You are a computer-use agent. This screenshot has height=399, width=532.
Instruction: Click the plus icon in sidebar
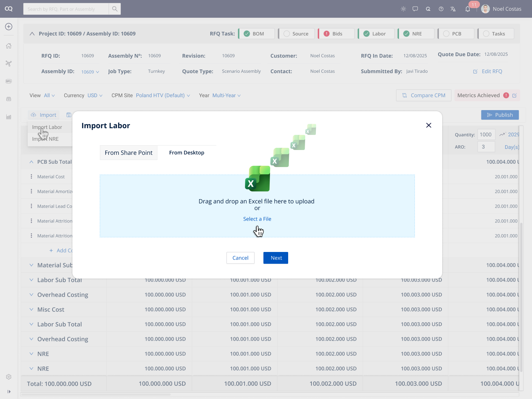9,27
